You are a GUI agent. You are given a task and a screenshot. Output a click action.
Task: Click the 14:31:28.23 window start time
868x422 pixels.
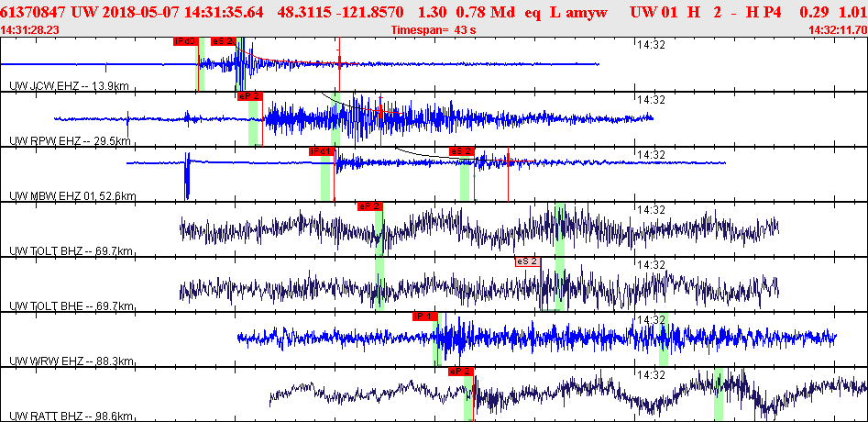coord(30,30)
